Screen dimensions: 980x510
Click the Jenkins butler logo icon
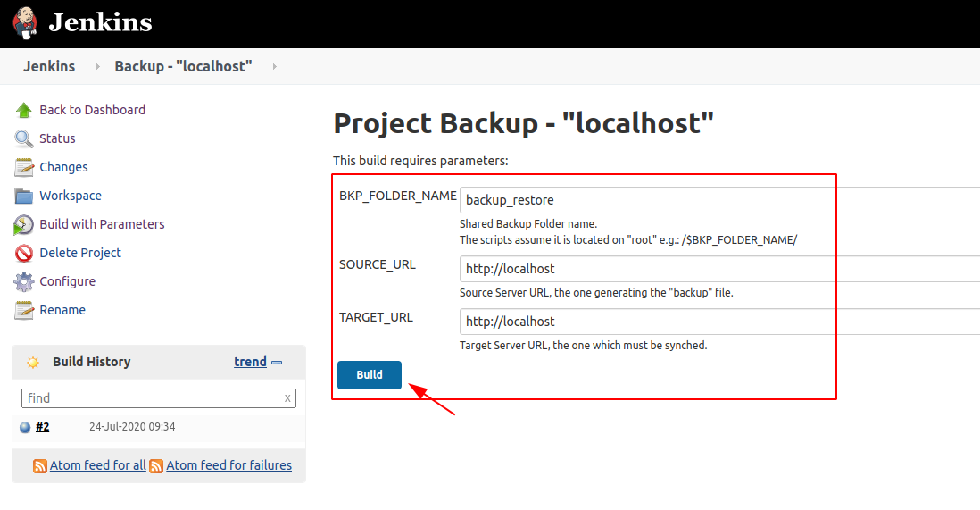click(26, 22)
